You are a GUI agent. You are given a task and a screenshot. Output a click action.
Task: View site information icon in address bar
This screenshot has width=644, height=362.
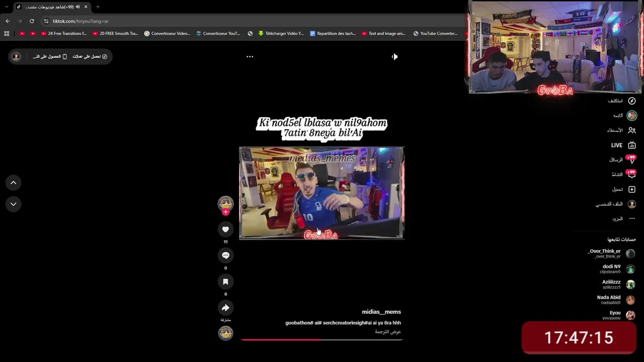pyautogui.click(x=46, y=21)
